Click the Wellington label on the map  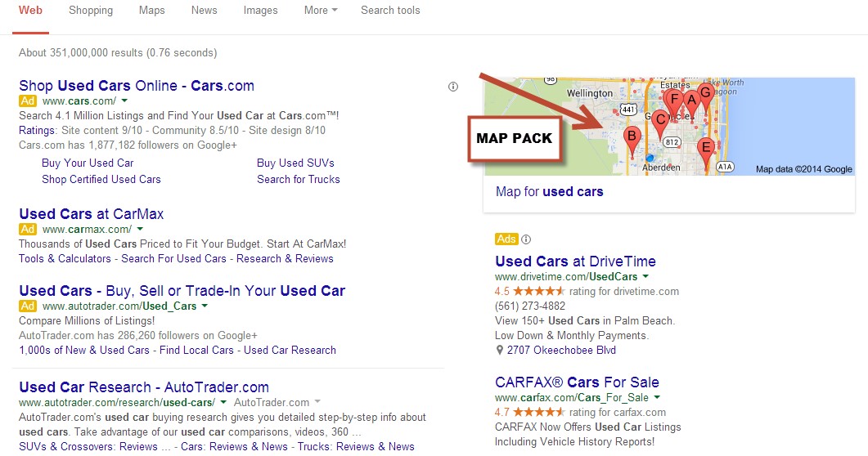[x=590, y=93]
